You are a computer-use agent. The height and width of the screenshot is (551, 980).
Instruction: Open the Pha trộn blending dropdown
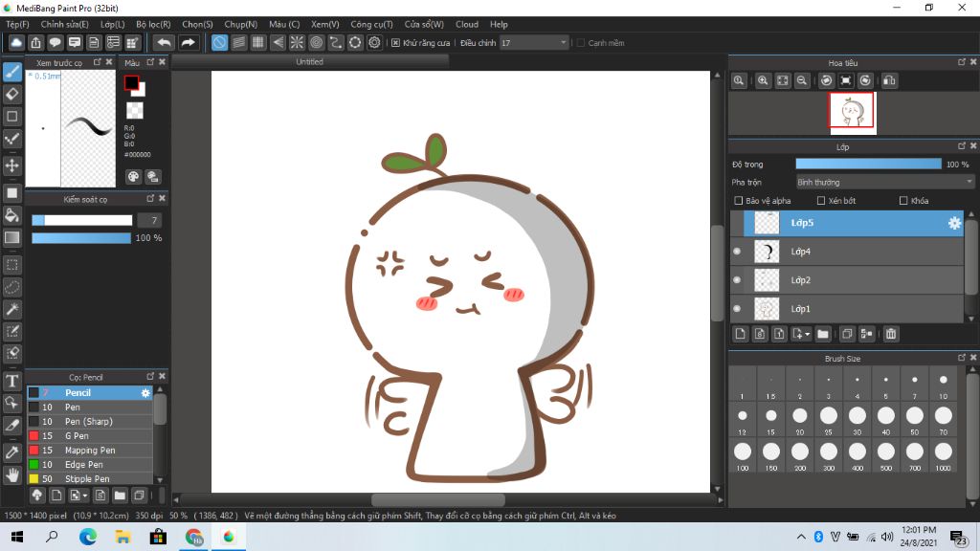pyautogui.click(x=884, y=183)
